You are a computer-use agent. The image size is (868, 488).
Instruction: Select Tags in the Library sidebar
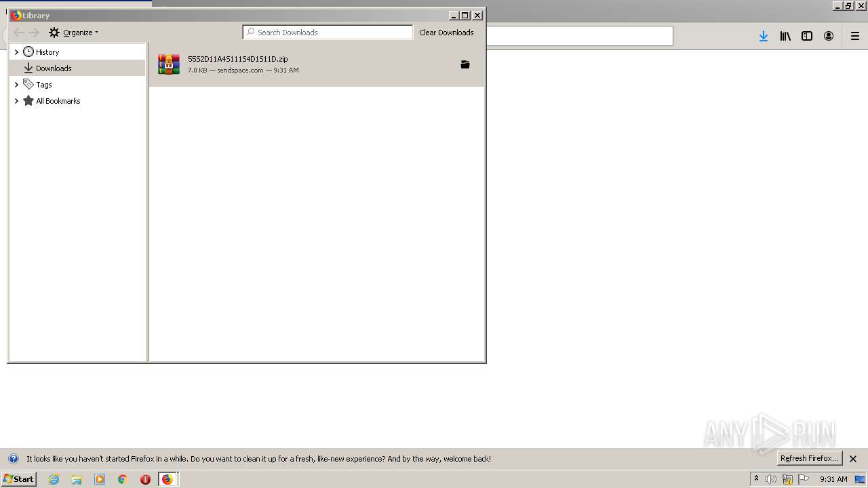coord(44,85)
